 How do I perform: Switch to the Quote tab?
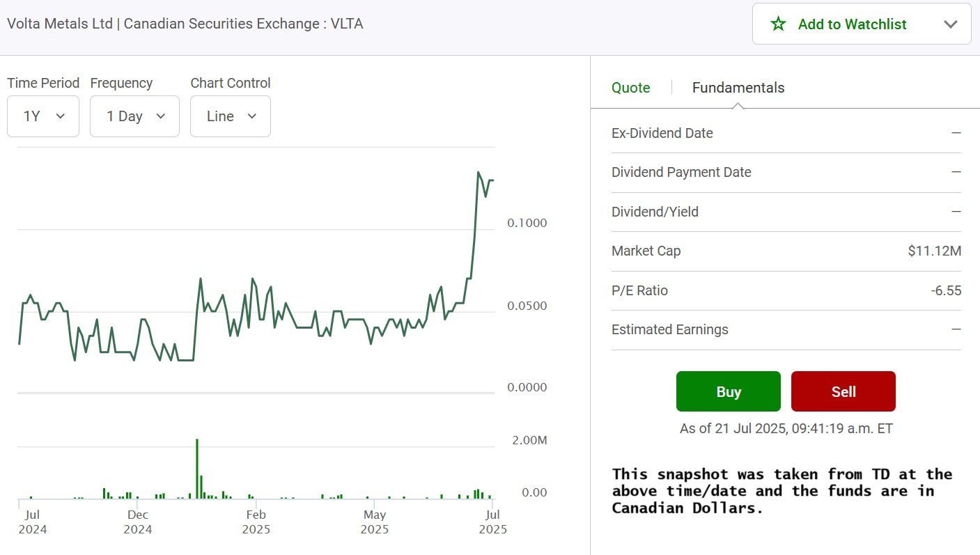point(630,88)
